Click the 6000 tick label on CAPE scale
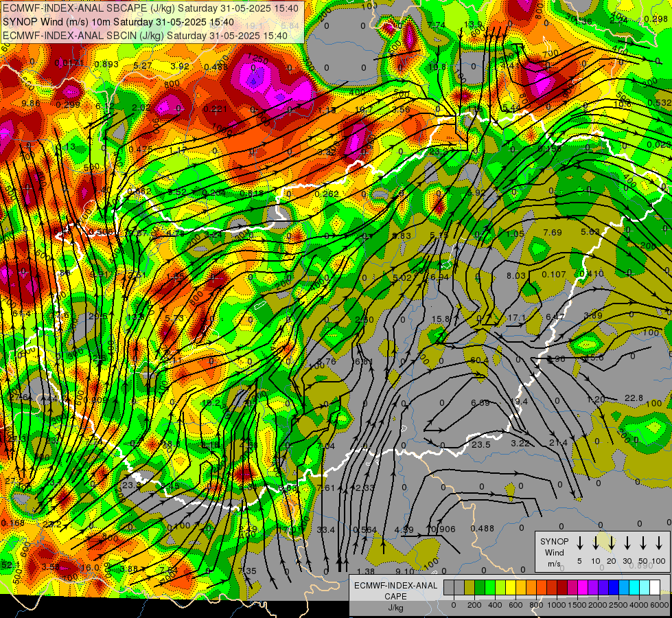Image resolution: width=672 pixels, height=618 pixels. (660, 605)
